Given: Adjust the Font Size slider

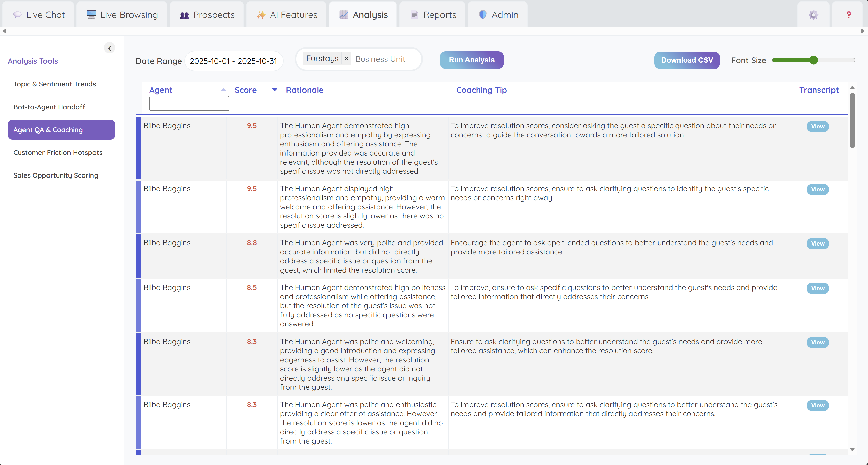Looking at the screenshot, I should click(813, 60).
